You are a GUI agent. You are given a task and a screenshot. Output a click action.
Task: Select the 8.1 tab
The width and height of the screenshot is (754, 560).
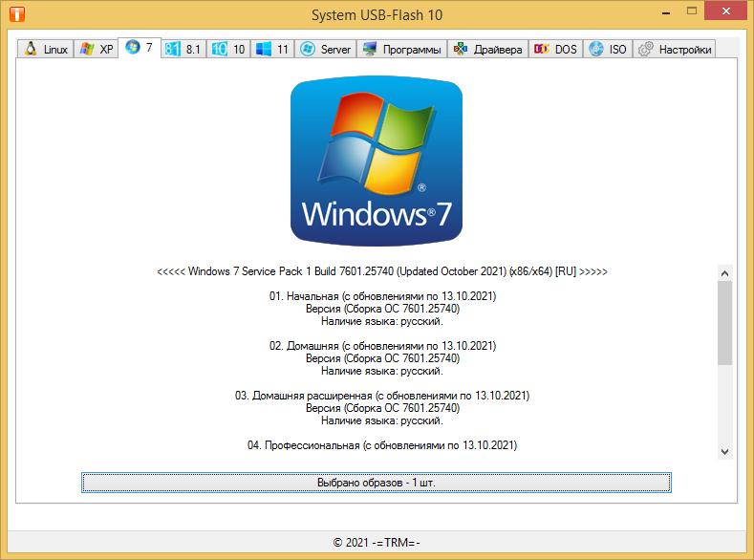pos(183,49)
